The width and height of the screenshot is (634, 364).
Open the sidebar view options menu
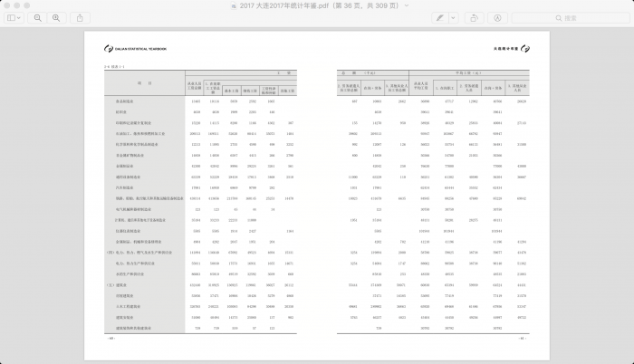pyautogui.click(x=14, y=17)
